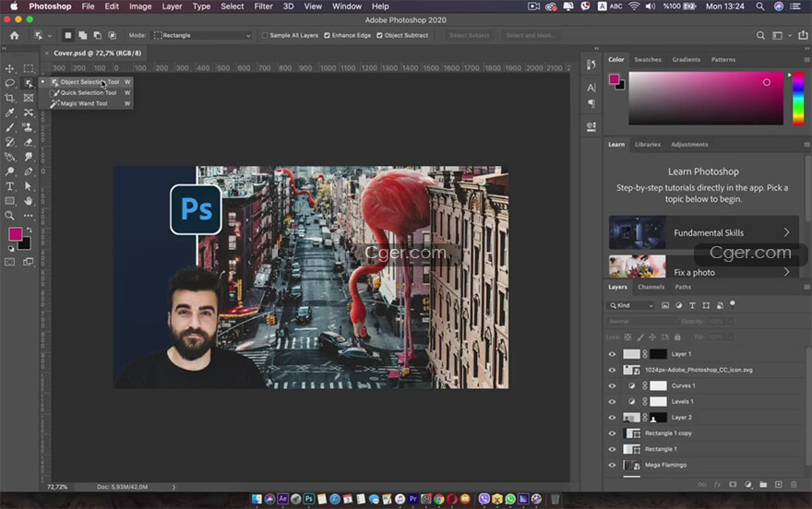Uncheck the Object Subtract option
This screenshot has width=812, height=509.
click(379, 35)
